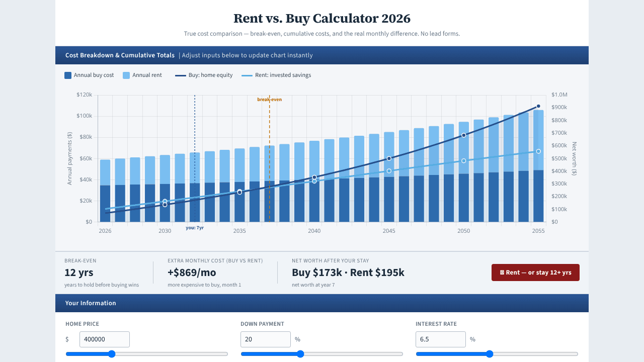Image resolution: width=644 pixels, height=362 pixels.
Task: Click the Down Payment slider thumb
Action: point(300,354)
